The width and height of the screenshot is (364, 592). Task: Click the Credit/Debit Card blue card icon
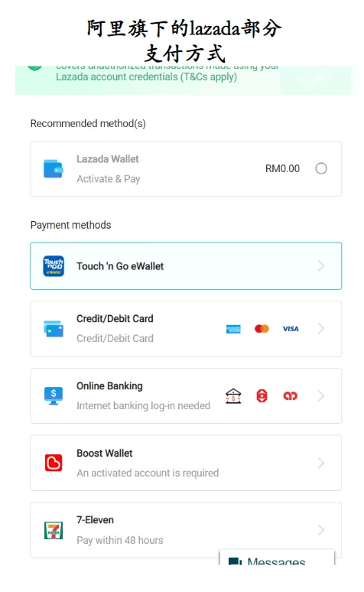click(54, 328)
